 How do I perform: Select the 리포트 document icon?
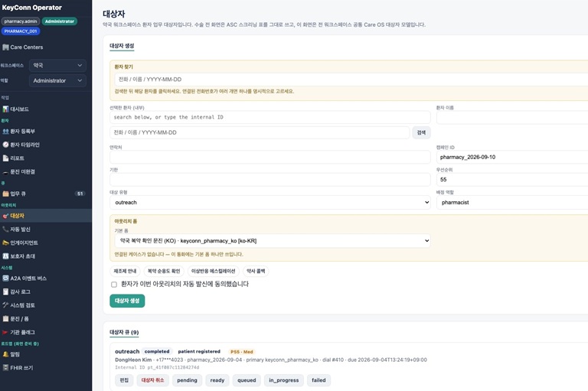5,158
